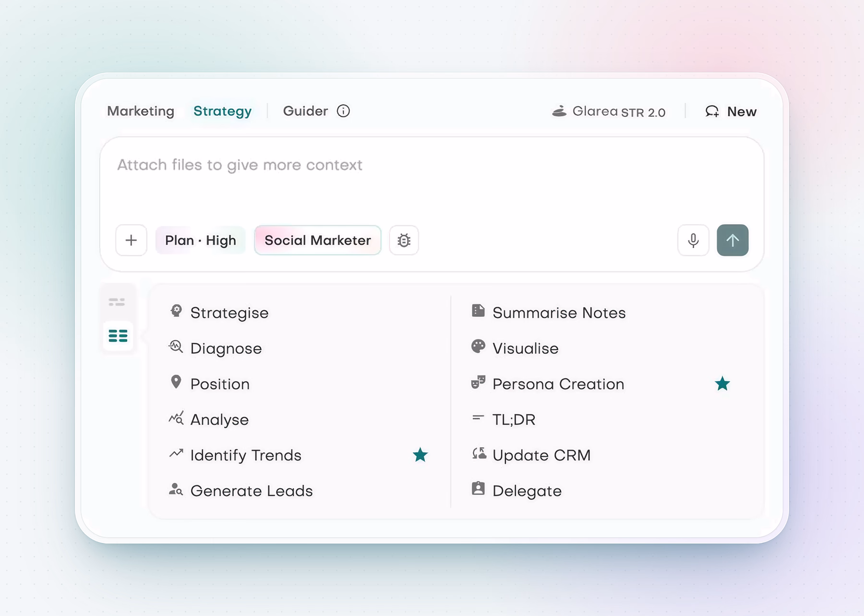The width and height of the screenshot is (864, 616).
Task: Click the info icon next to Guider
Action: (343, 111)
